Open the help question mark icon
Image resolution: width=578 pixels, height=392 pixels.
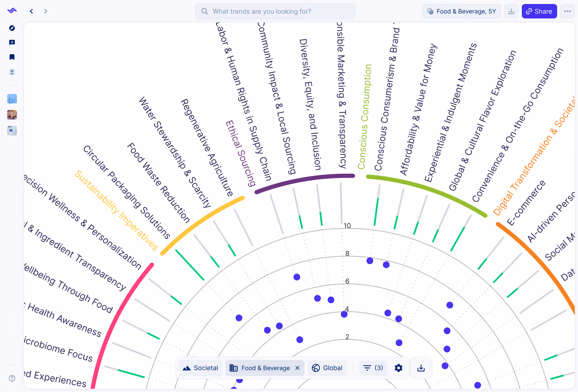[12, 378]
